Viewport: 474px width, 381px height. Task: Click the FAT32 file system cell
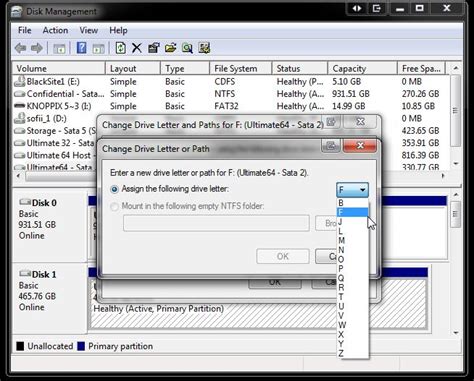226,106
